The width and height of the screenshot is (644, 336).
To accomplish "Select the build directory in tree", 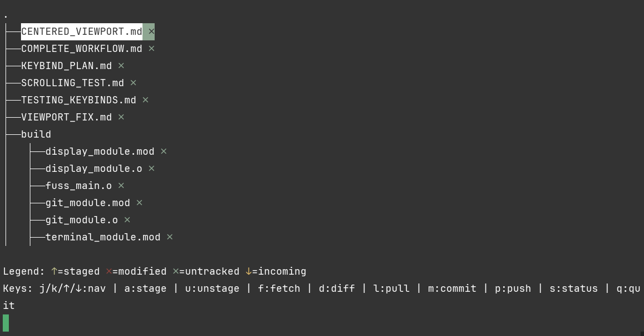I will [36, 134].
